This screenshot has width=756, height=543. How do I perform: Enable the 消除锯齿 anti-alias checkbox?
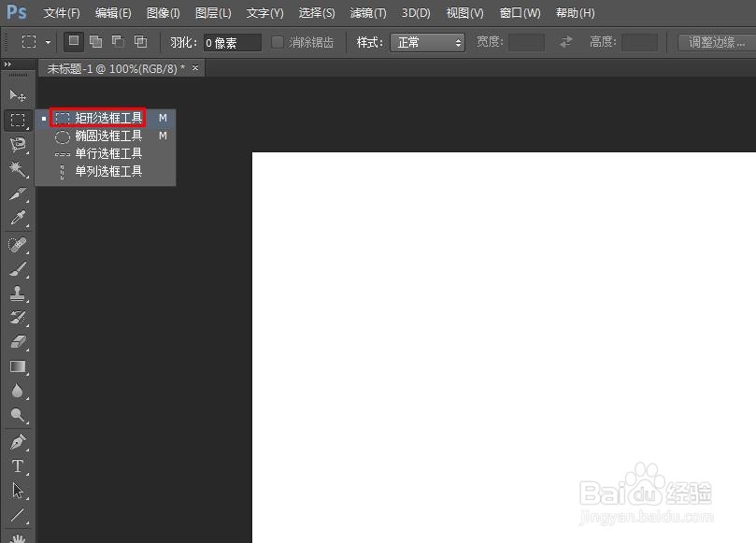(x=277, y=42)
